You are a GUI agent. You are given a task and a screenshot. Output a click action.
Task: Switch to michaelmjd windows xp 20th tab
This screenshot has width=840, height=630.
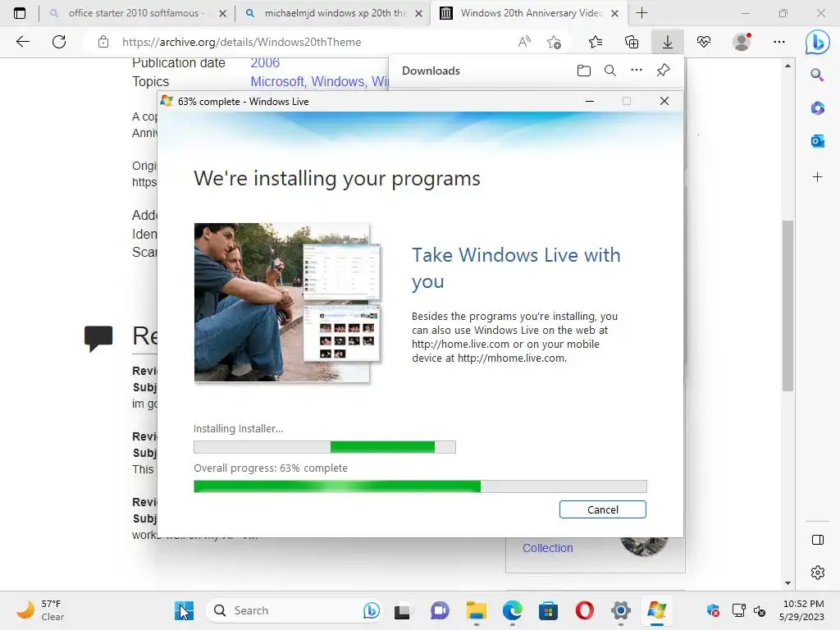click(335, 13)
